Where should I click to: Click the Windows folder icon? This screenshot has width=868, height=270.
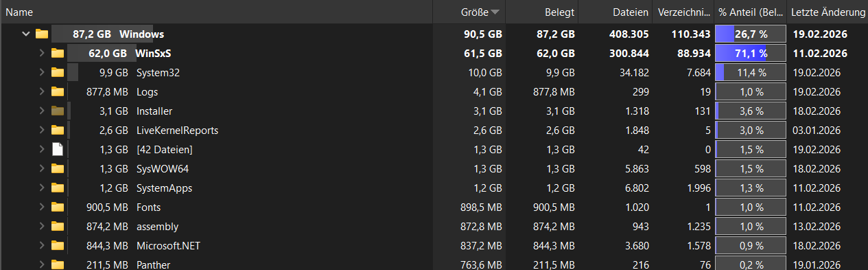click(x=42, y=34)
